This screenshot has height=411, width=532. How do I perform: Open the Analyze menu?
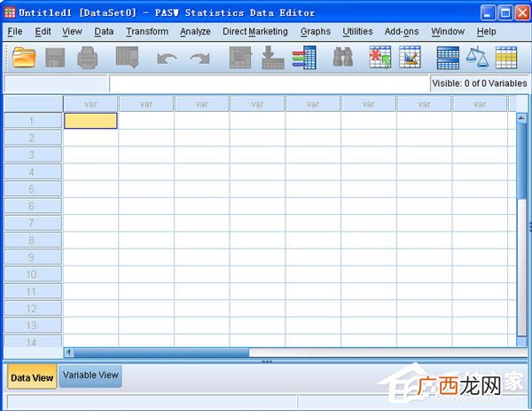(x=195, y=32)
